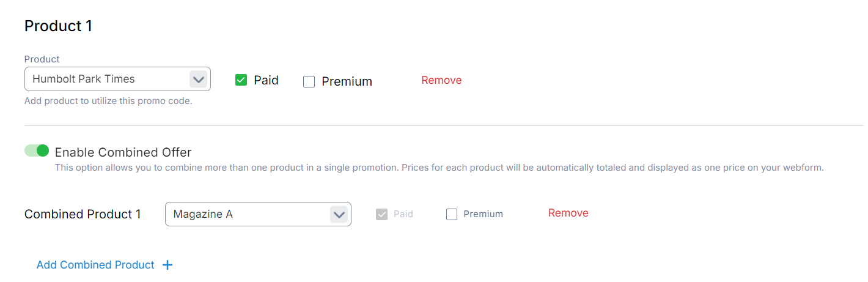
Task: Click the Product 1 section heading
Action: [x=58, y=26]
